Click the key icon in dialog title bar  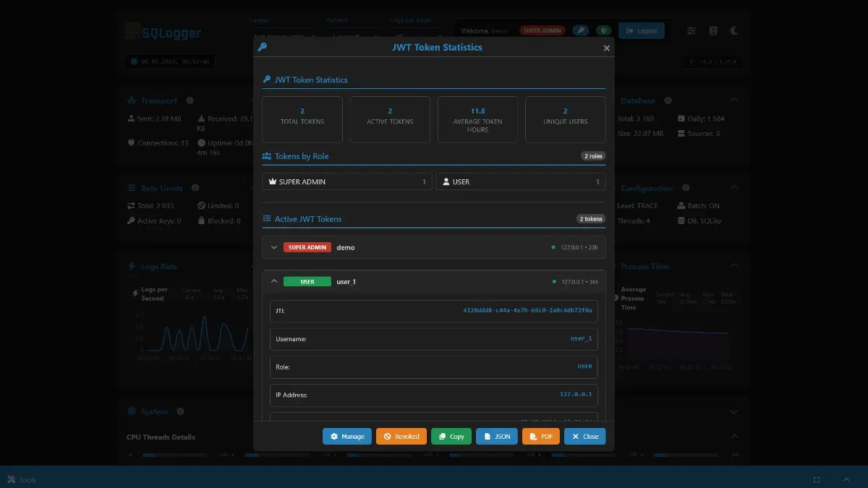263,48
